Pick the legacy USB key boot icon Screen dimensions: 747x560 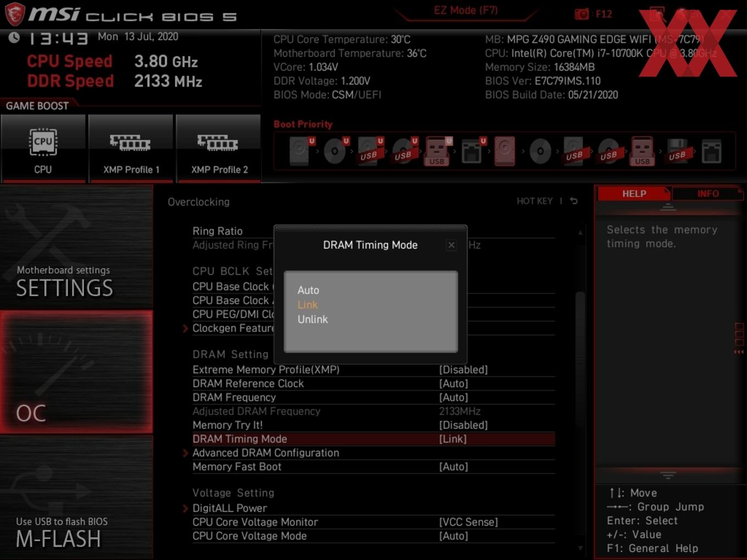coord(642,151)
